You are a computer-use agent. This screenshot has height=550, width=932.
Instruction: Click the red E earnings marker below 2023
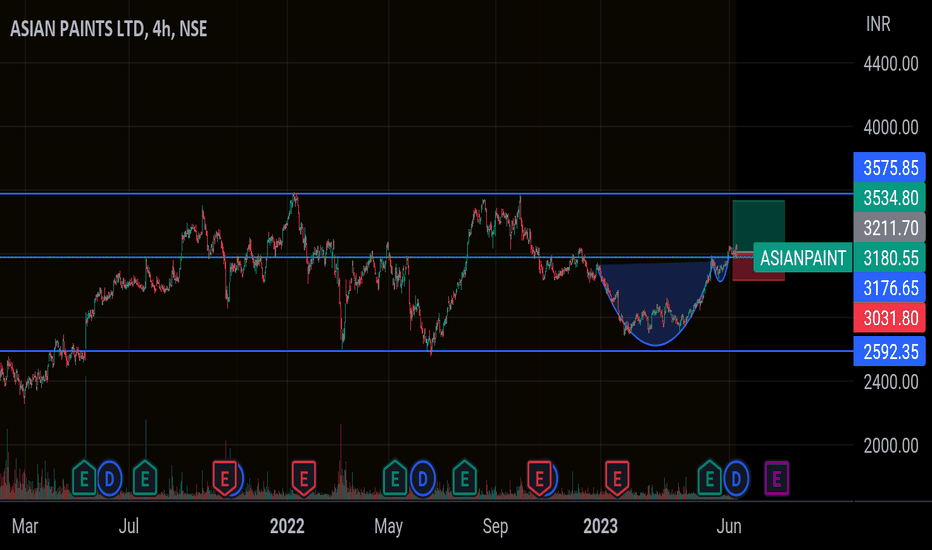(617, 478)
